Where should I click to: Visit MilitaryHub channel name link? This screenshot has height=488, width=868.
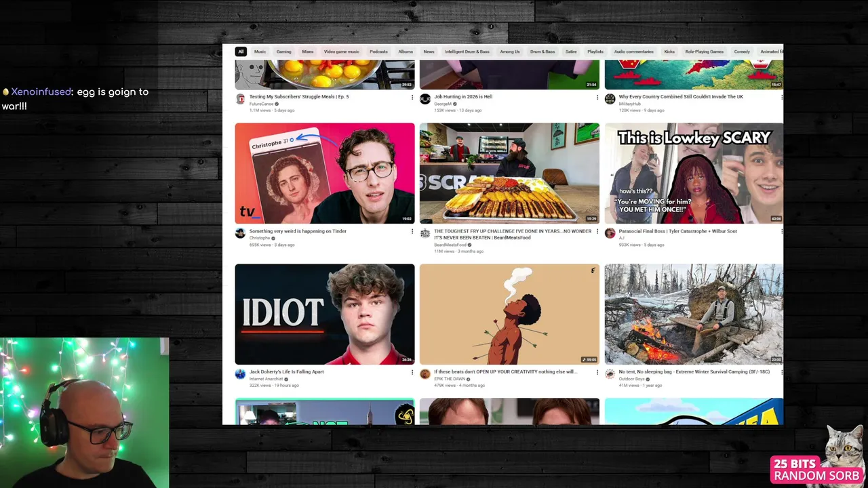[630, 104]
